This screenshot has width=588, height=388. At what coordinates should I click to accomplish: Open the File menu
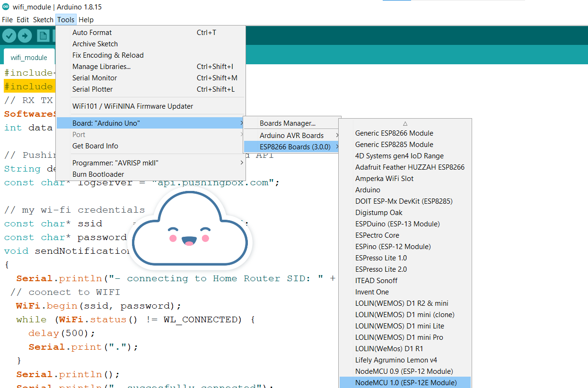pos(7,20)
